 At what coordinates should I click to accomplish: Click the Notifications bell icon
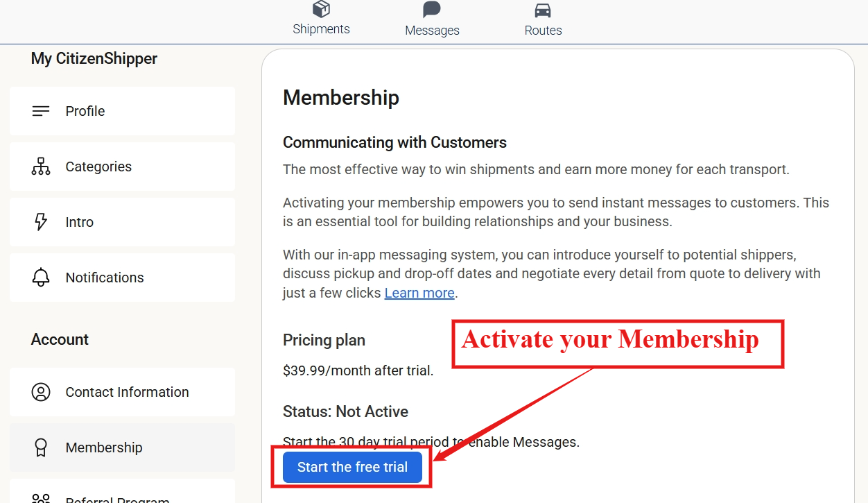coord(41,278)
